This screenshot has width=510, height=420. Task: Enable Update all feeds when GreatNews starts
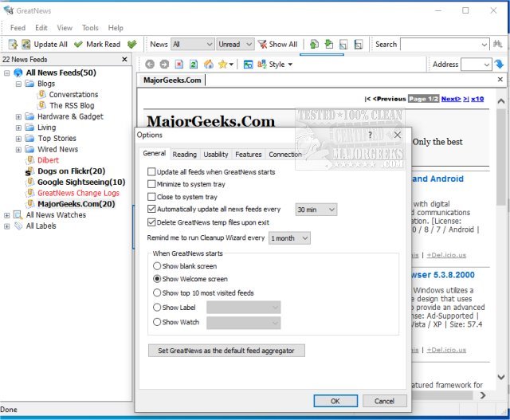click(x=151, y=171)
